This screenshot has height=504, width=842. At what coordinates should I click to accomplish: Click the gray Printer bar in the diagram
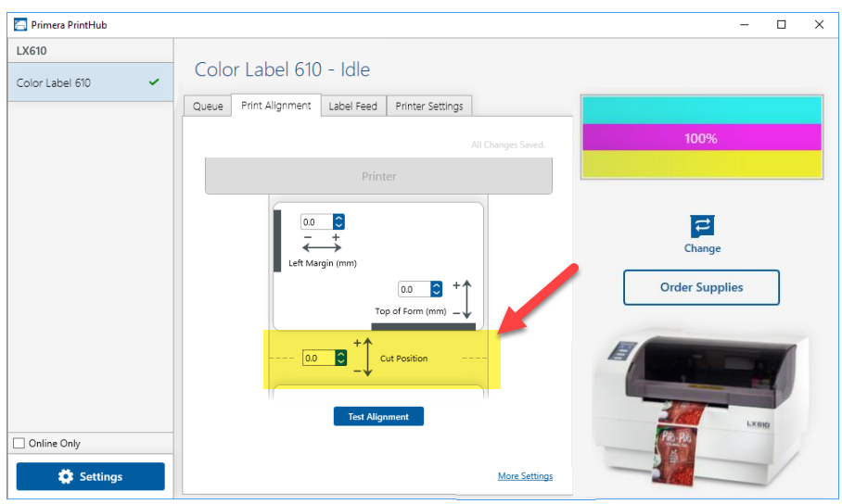tap(378, 176)
